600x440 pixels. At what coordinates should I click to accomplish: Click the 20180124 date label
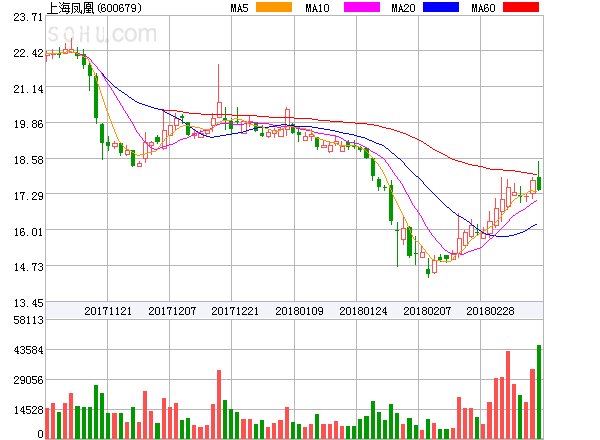coord(363,311)
